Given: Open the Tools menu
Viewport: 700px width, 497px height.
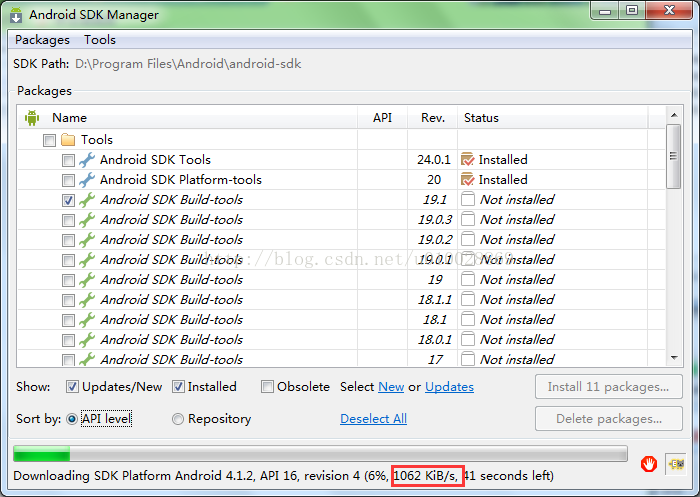Looking at the screenshot, I should pos(100,40).
